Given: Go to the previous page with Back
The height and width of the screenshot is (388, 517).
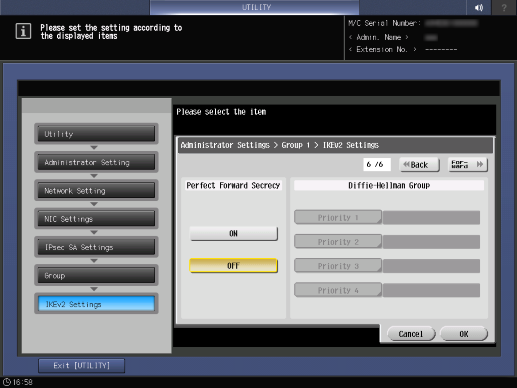Looking at the screenshot, I should [x=419, y=165].
